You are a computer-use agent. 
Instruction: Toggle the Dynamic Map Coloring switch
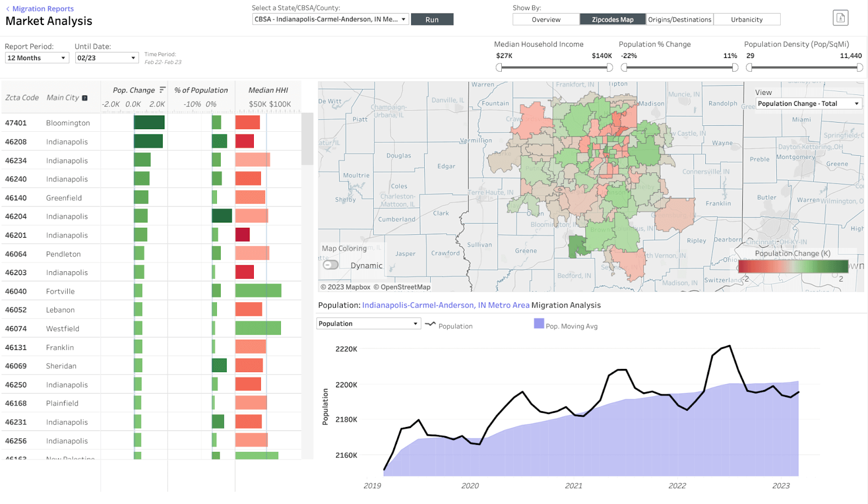(x=331, y=264)
